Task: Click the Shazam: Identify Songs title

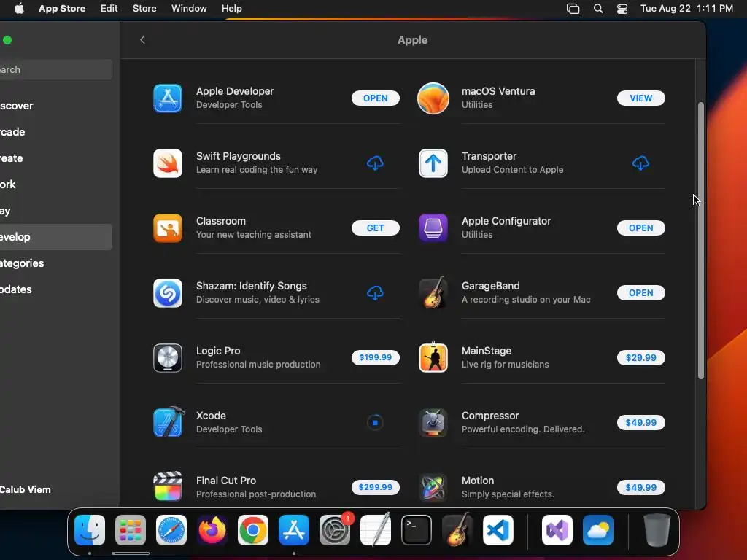Action: pyautogui.click(x=252, y=286)
